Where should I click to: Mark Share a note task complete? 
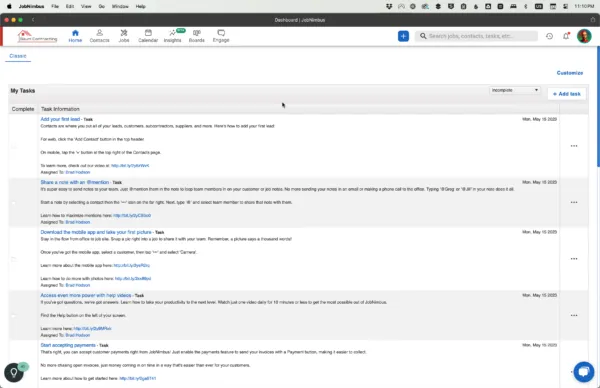coord(14,202)
